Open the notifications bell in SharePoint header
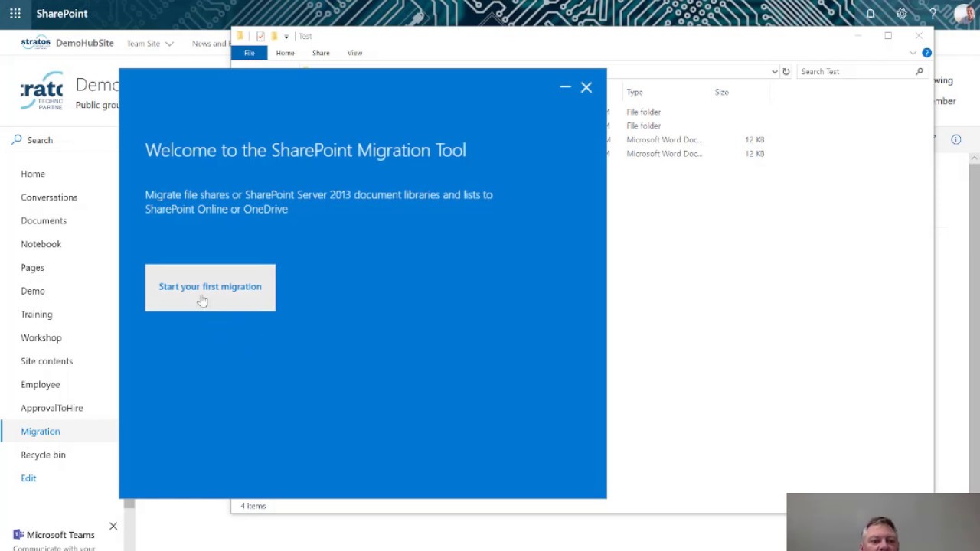 point(871,14)
